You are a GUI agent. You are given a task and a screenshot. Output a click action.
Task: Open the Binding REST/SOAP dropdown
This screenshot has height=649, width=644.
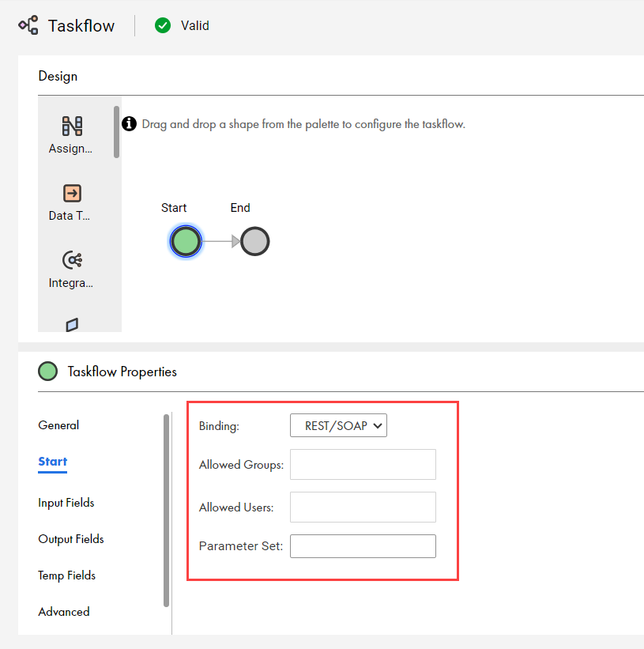click(x=338, y=425)
